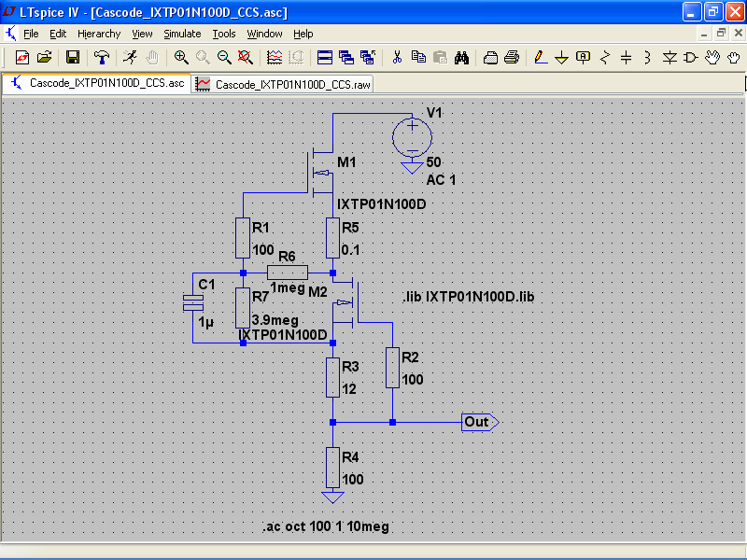747x560 pixels.
Task: Click the Out net label flag
Action: [x=480, y=422]
